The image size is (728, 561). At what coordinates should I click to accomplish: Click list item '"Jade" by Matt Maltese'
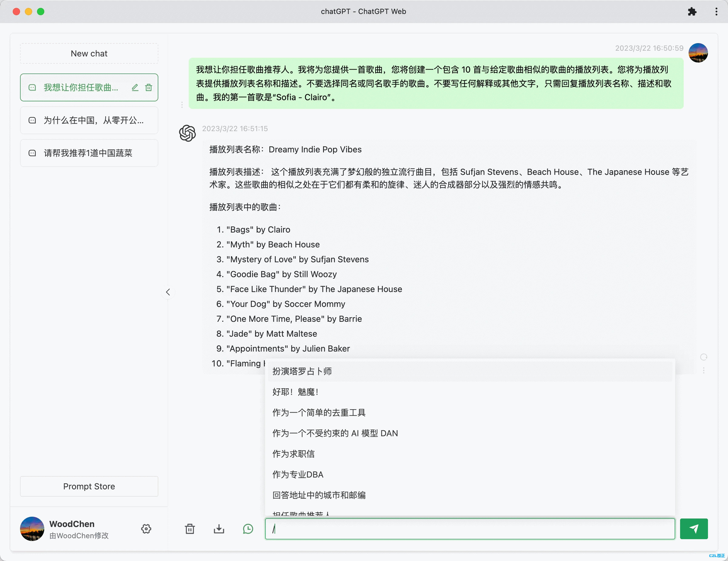[x=272, y=334]
